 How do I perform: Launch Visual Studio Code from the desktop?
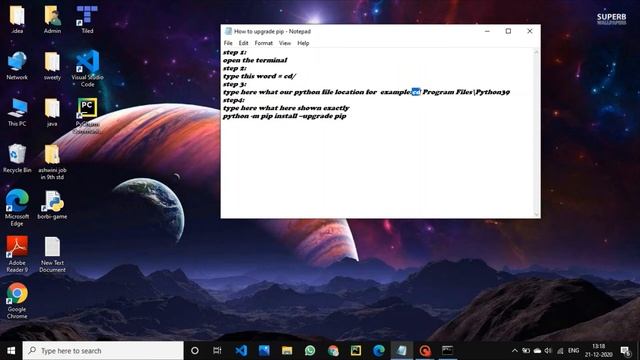pos(87,69)
